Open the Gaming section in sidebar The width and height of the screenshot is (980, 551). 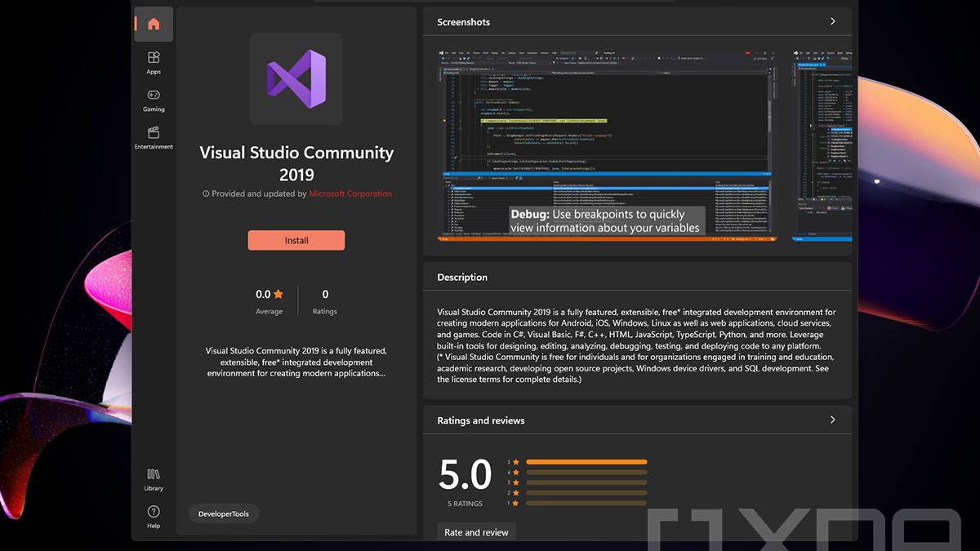click(154, 100)
